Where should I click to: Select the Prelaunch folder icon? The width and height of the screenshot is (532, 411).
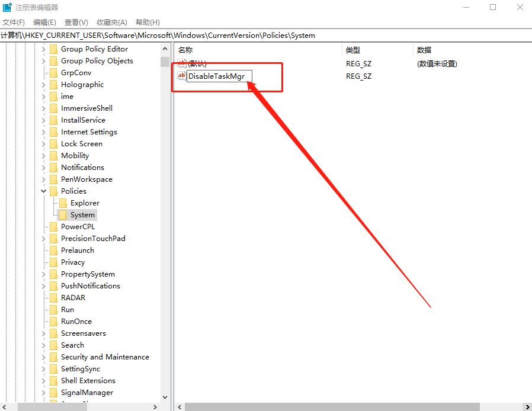(x=53, y=251)
